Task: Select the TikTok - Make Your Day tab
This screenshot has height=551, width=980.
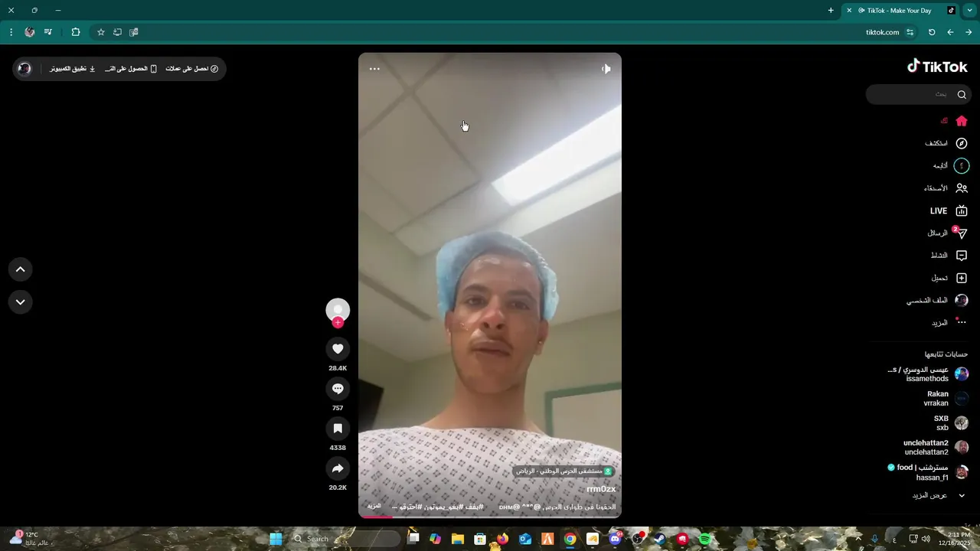Action: point(900,11)
